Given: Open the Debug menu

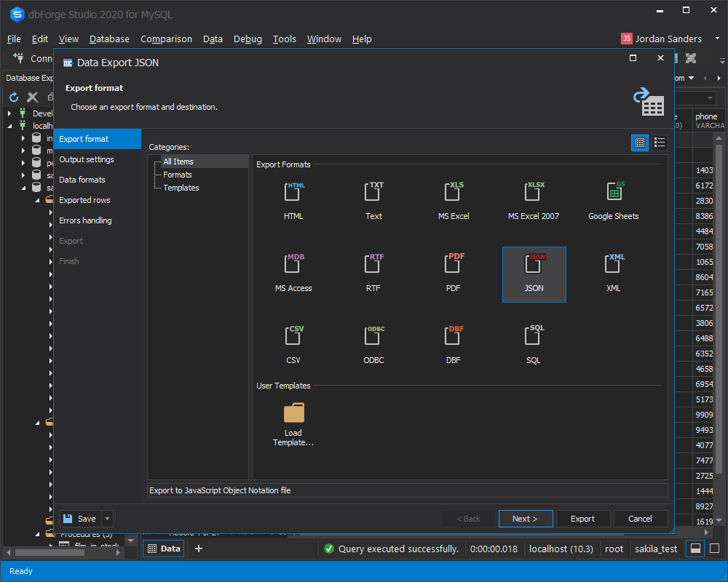Looking at the screenshot, I should 248,39.
